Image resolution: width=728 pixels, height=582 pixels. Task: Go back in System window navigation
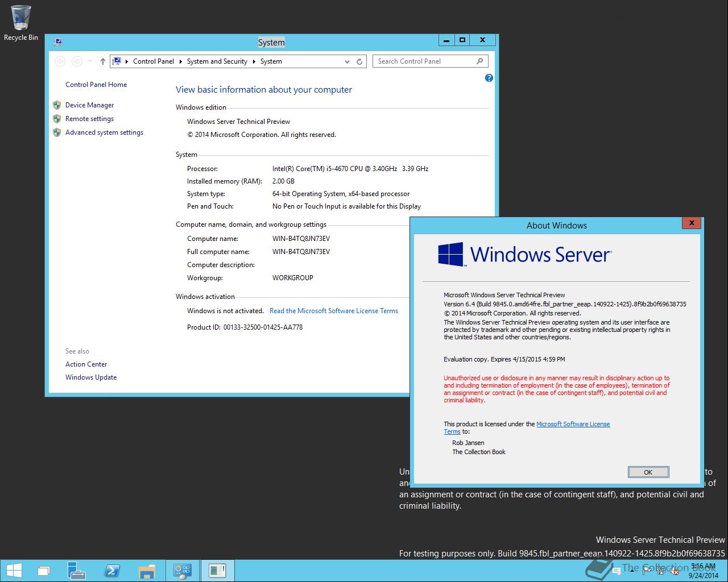point(60,61)
